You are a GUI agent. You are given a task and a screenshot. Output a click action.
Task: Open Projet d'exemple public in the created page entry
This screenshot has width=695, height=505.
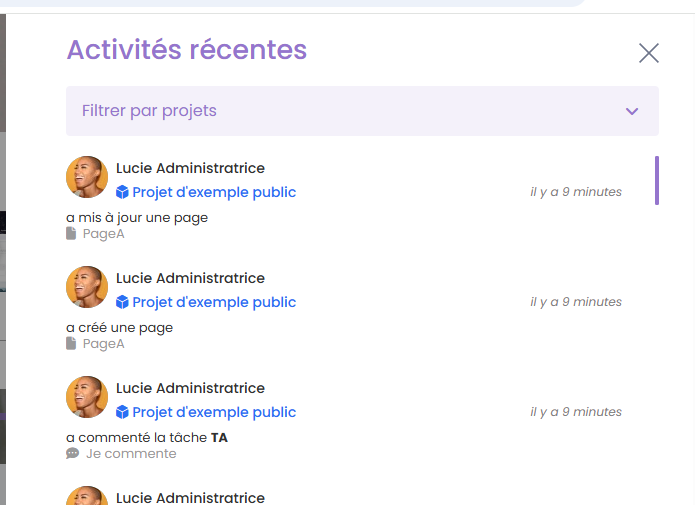(x=214, y=302)
